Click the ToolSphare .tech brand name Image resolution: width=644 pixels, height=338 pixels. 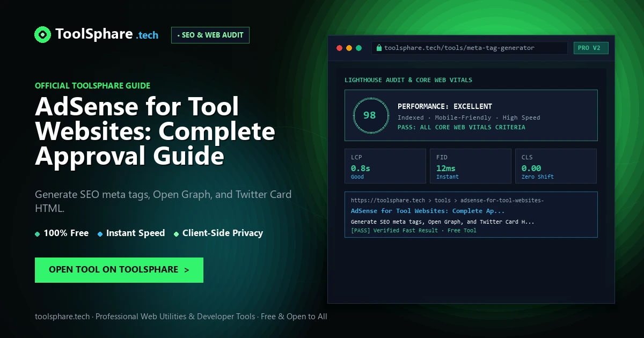[x=107, y=34]
